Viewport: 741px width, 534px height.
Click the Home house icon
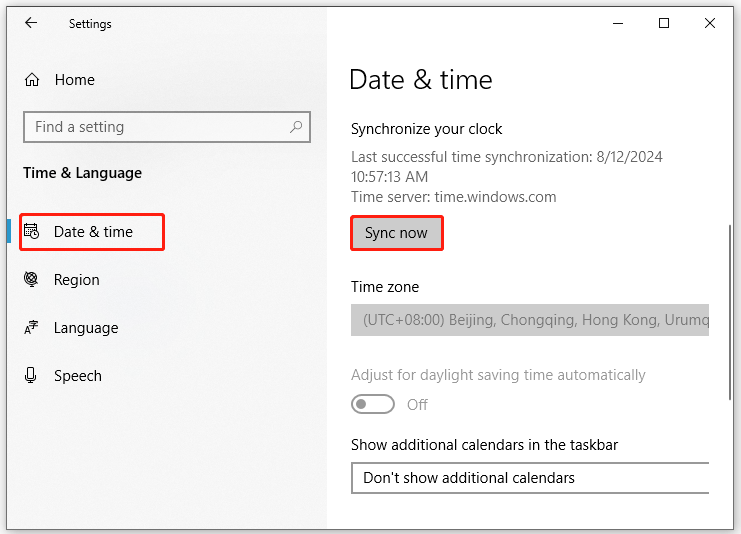[x=32, y=80]
